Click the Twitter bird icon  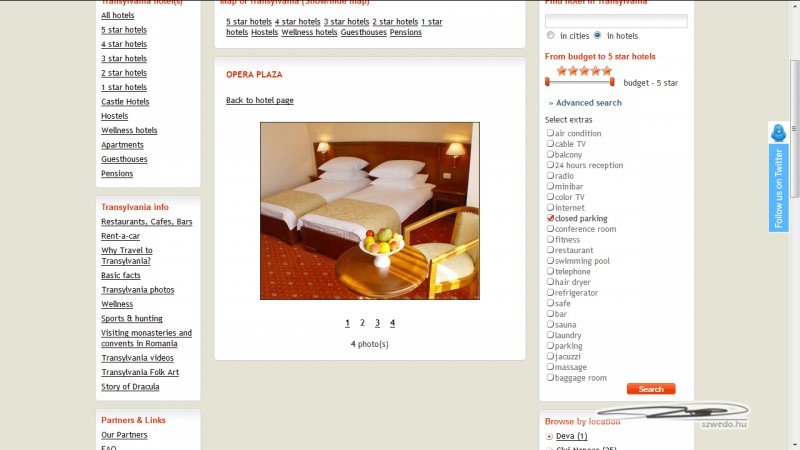[778, 133]
